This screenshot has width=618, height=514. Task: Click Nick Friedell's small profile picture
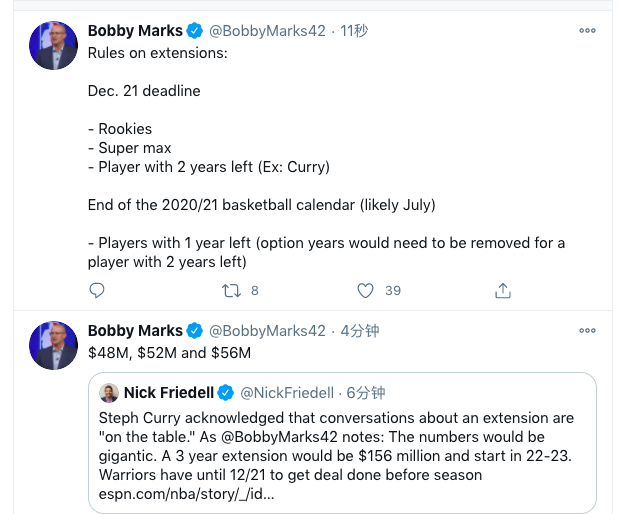tap(109, 393)
